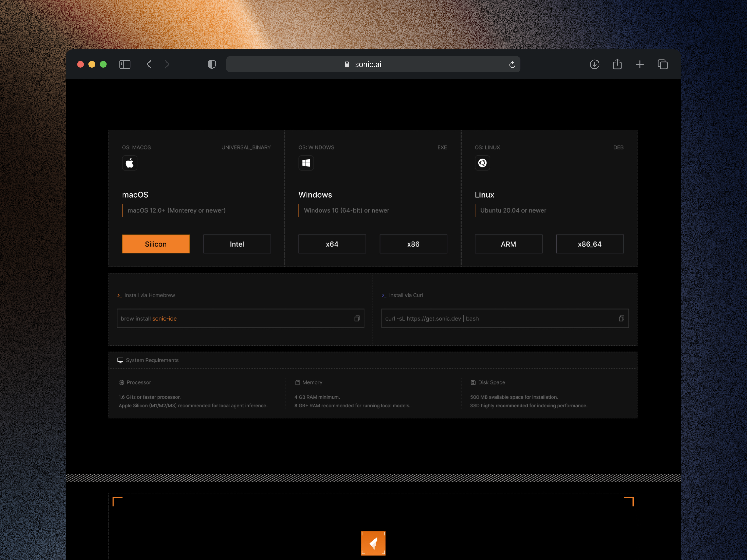
Task: Click the EXE format label
Action: [x=442, y=147]
